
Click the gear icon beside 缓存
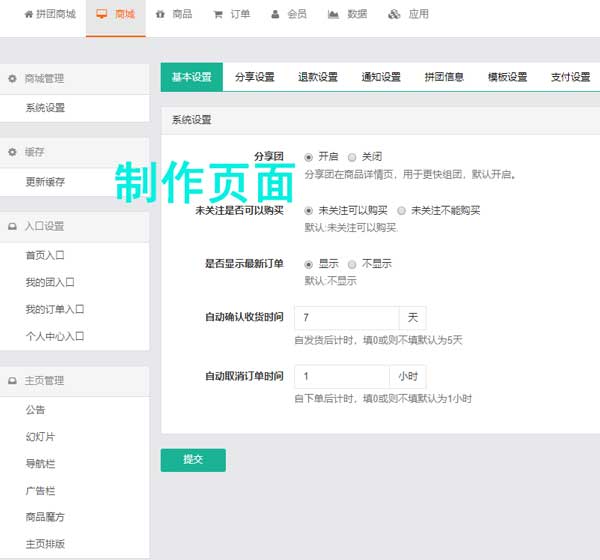13,152
